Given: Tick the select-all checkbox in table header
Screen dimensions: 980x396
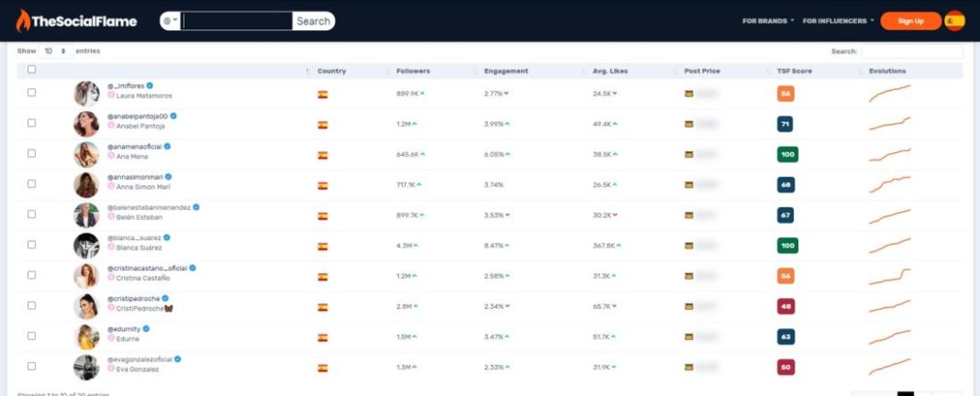Looking at the screenshot, I should pyautogui.click(x=31, y=70).
